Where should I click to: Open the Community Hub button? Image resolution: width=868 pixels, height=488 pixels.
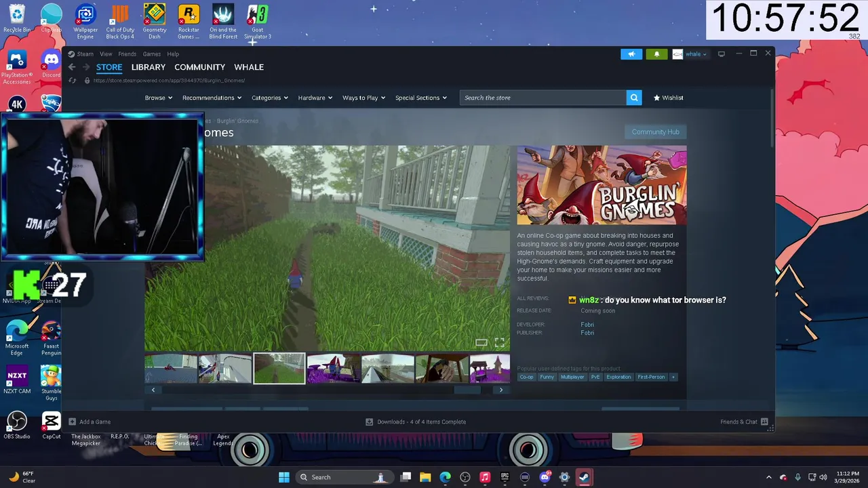[655, 132]
